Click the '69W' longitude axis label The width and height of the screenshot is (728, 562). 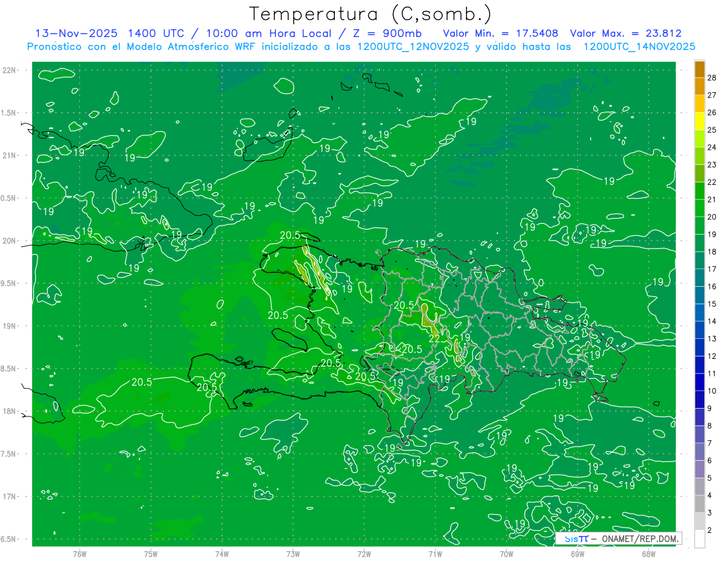(x=577, y=554)
